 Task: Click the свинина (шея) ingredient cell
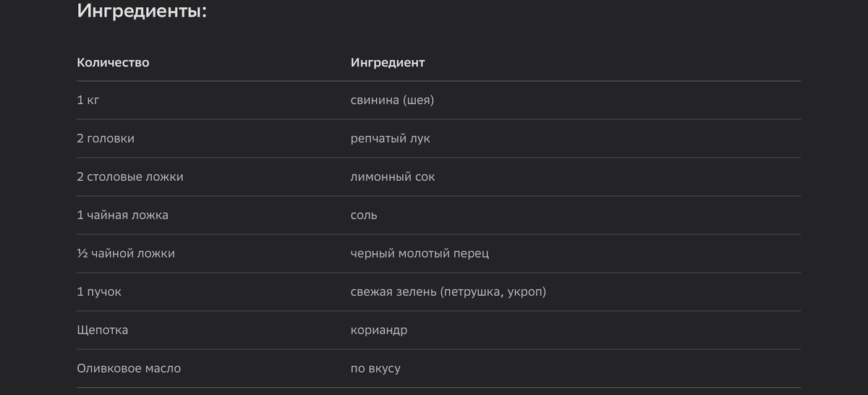point(392,101)
